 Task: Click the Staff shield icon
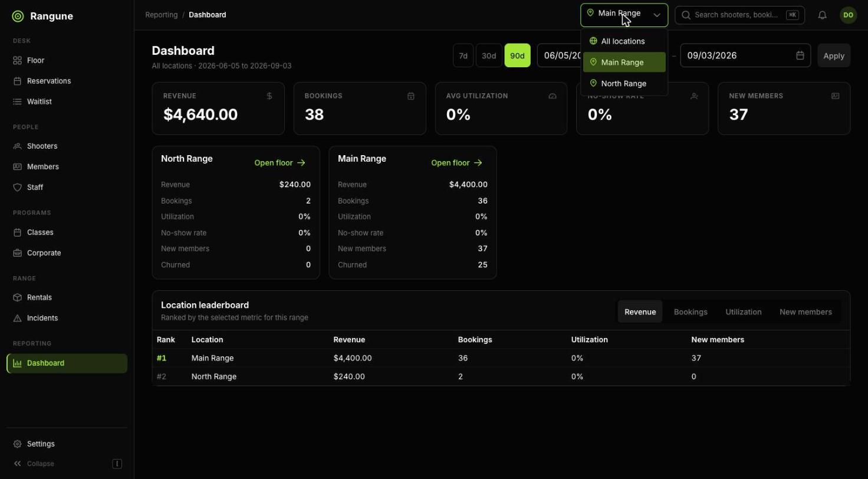18,187
